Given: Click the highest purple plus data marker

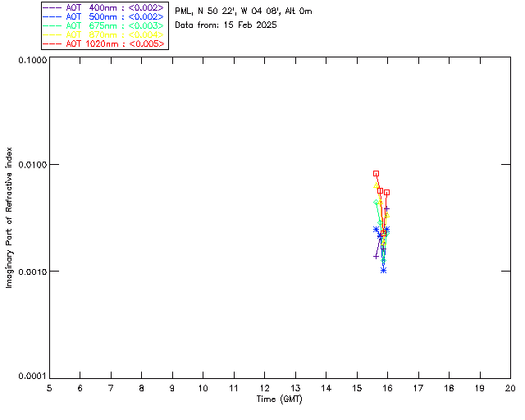Looking at the screenshot, I should coord(387,209).
